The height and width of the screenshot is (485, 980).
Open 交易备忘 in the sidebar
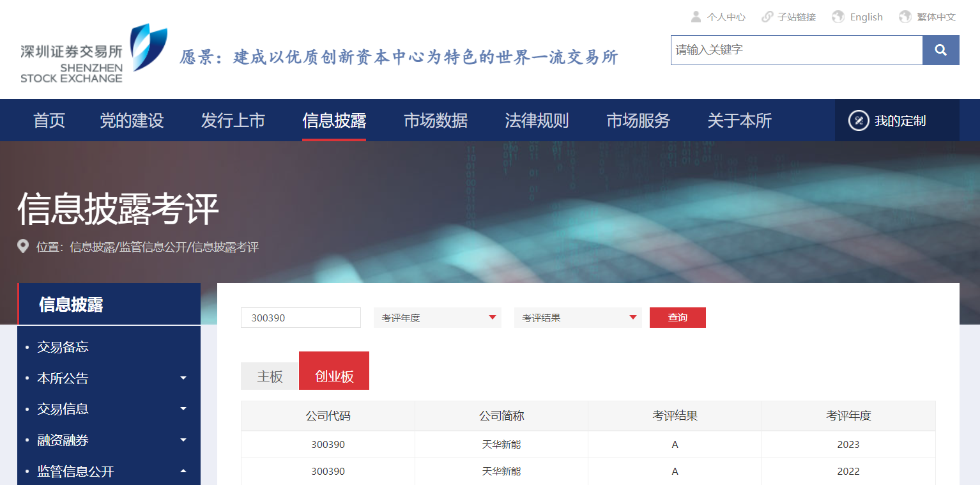tap(63, 347)
